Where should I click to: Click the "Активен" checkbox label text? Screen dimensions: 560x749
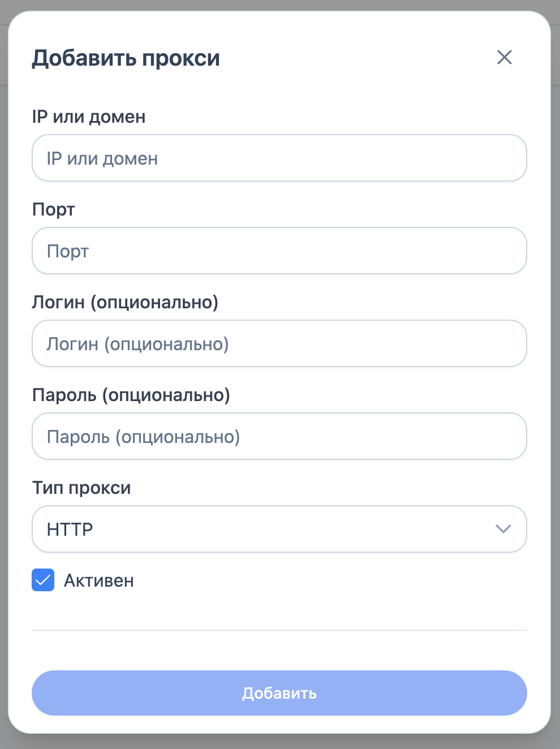(x=99, y=581)
